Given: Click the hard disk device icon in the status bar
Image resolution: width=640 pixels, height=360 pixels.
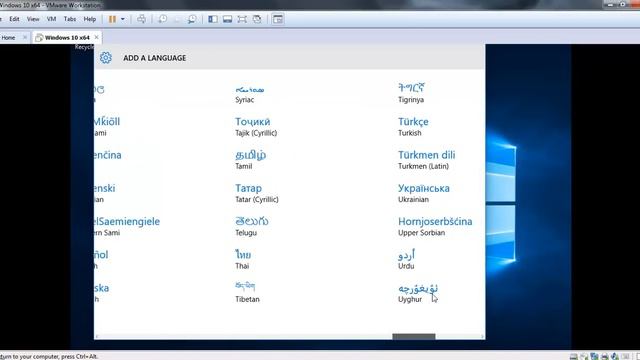Looking at the screenshot, I should (x=573, y=356).
